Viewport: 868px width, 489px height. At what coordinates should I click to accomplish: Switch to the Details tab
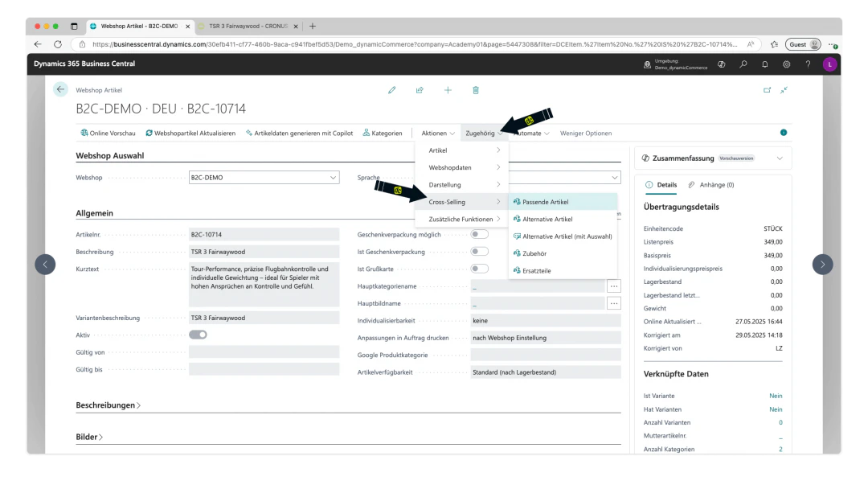661,185
